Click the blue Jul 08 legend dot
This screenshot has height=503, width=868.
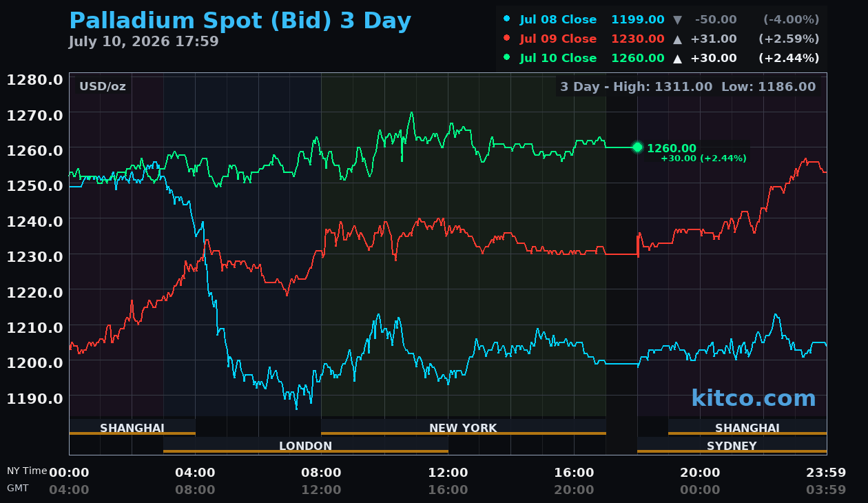point(507,19)
